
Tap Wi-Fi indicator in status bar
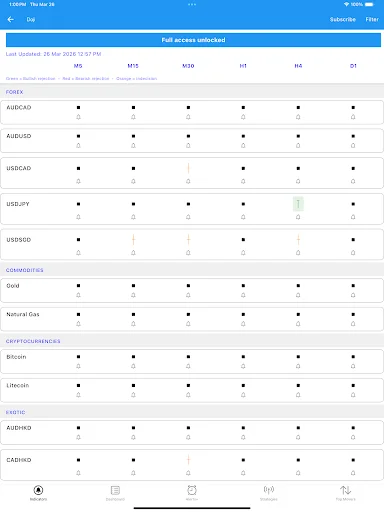point(346,4)
